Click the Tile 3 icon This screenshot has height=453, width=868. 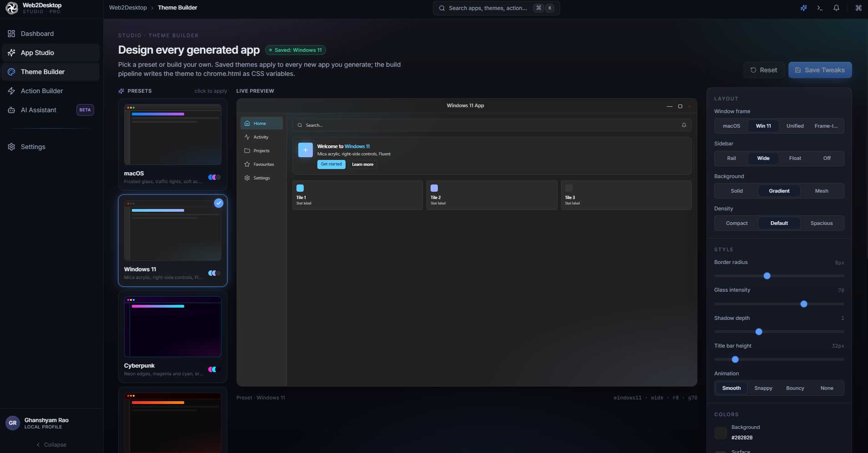tap(569, 188)
